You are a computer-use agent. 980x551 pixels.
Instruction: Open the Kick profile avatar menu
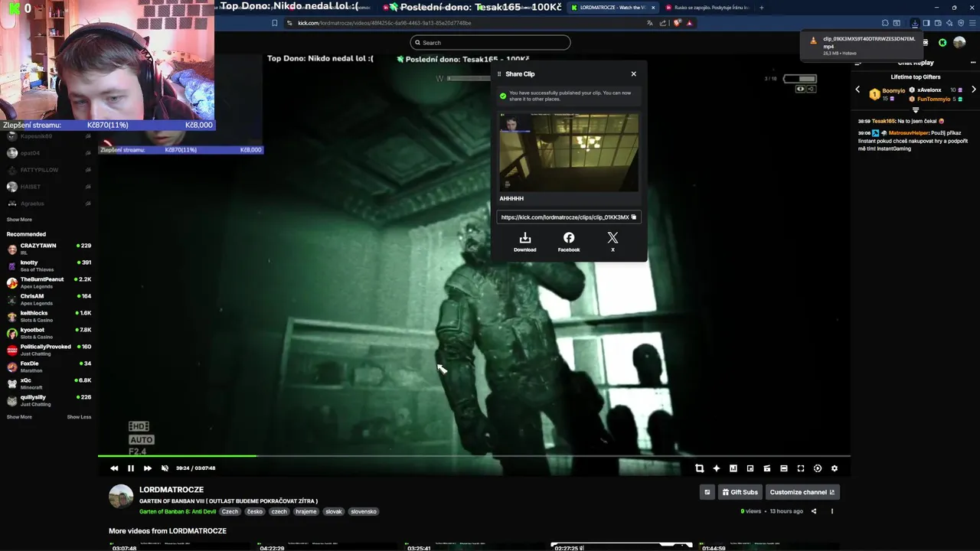click(x=959, y=43)
